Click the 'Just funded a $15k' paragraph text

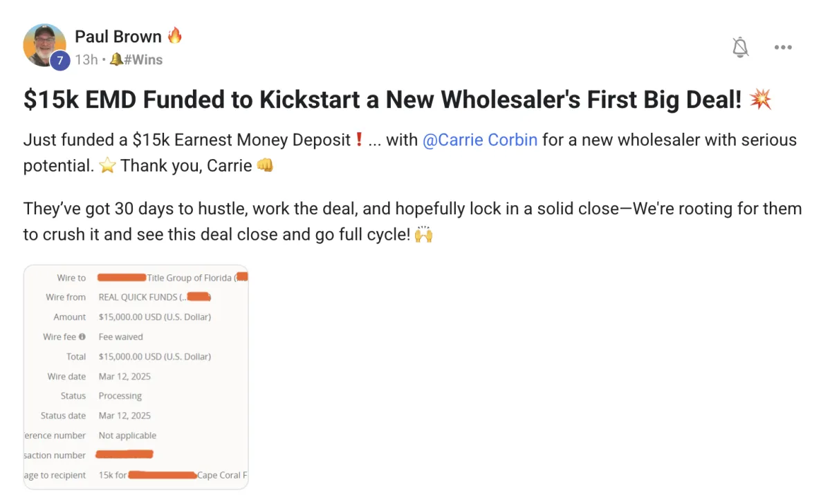coord(410,153)
